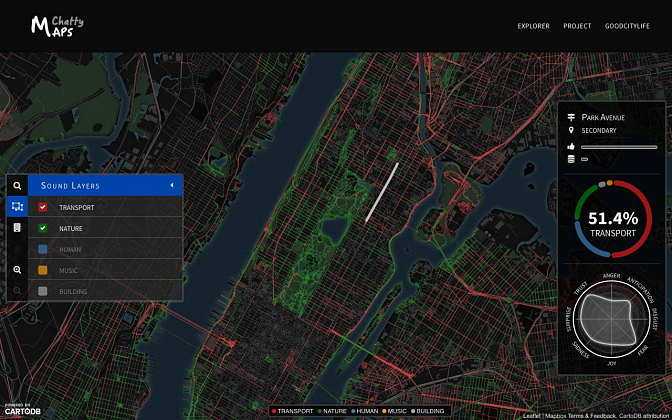Open the search tool in the left sidebar
Viewport: 672px width, 420px height.
point(17,186)
